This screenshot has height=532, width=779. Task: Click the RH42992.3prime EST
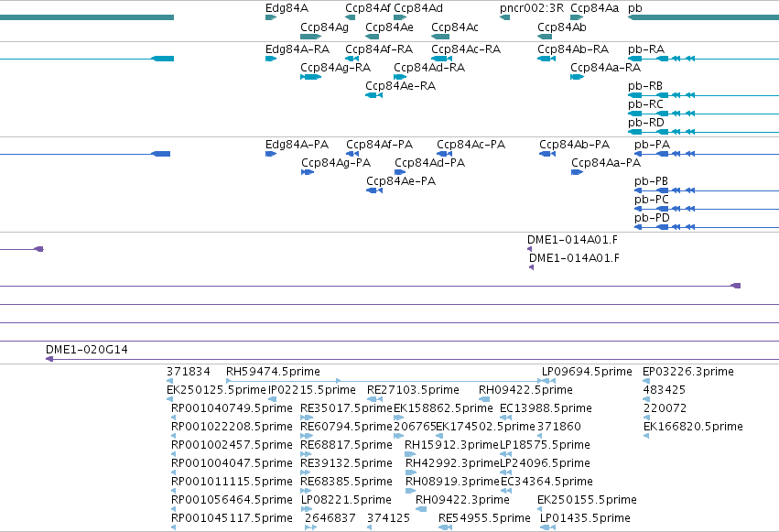point(411,472)
